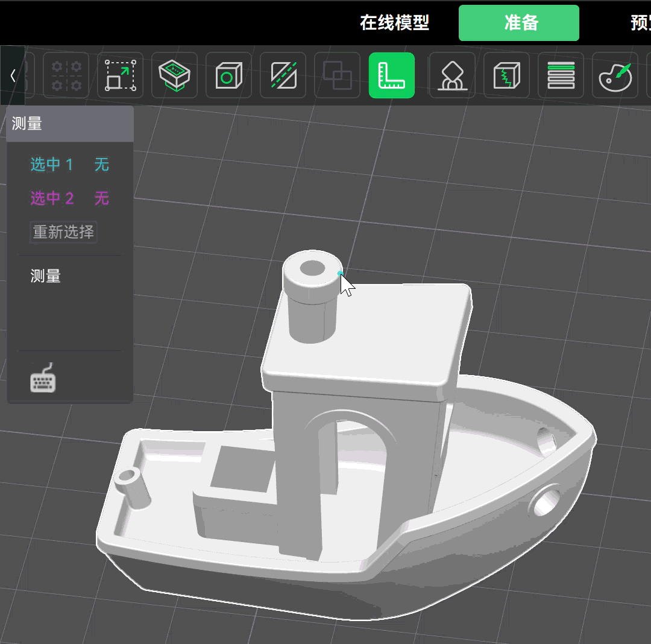Screen dimensions: 651x644
Task: Open the variable layer height tool
Action: point(561,75)
